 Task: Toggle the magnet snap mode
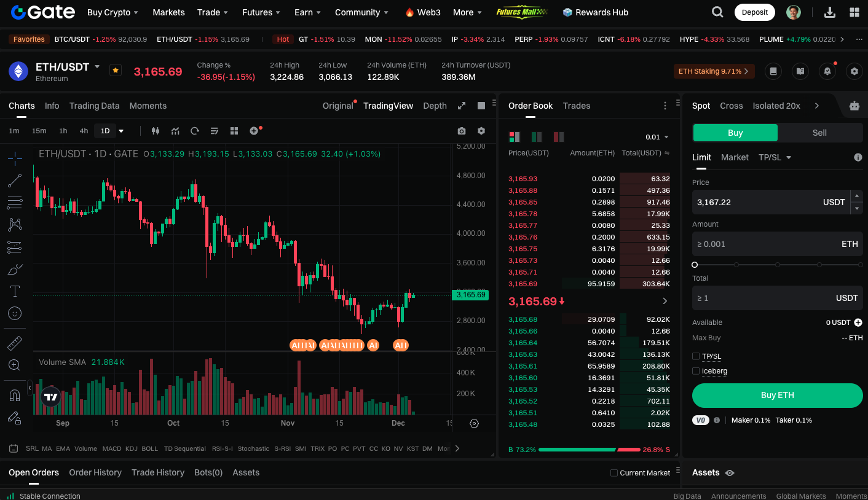tap(15, 396)
